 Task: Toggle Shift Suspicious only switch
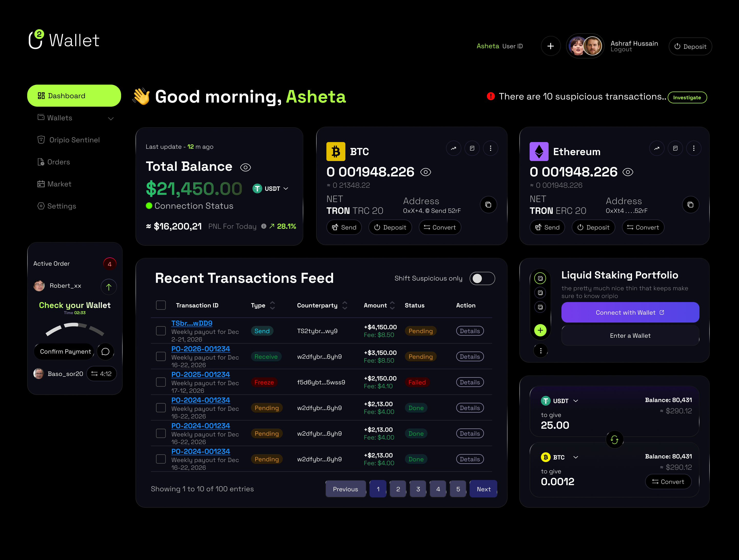click(x=482, y=278)
